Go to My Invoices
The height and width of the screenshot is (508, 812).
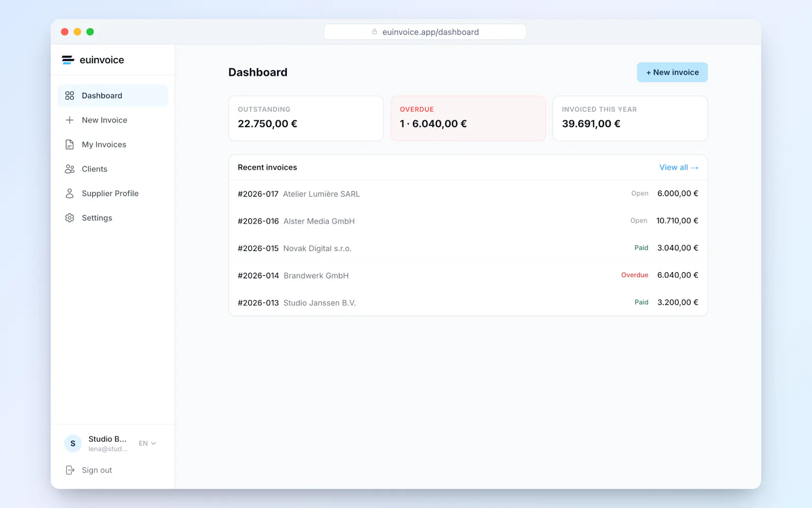[x=113, y=144]
